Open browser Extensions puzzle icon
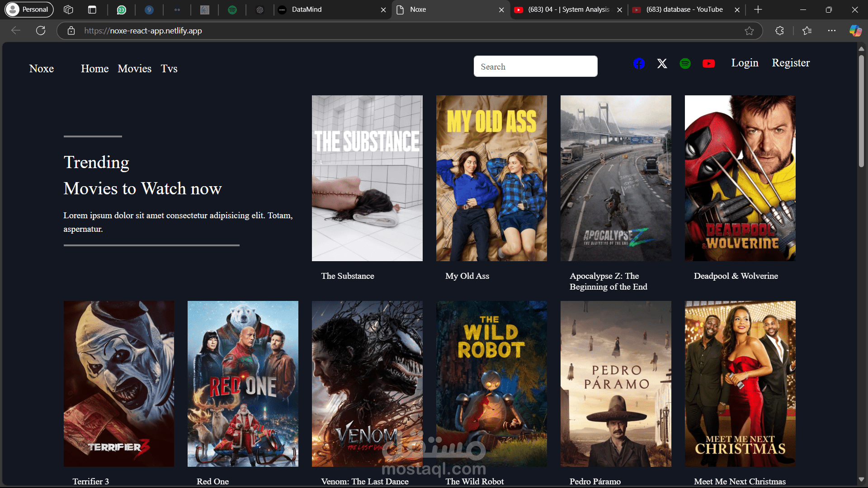This screenshot has height=488, width=868. pos(779,31)
